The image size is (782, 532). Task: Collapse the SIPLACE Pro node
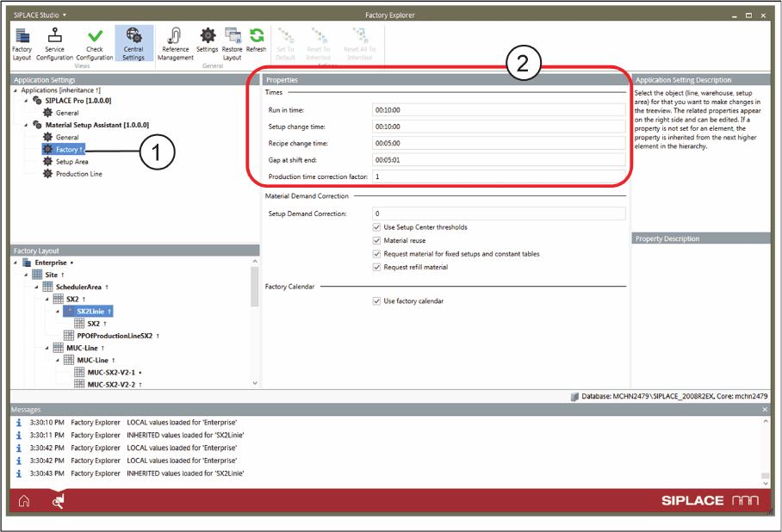tap(26, 100)
